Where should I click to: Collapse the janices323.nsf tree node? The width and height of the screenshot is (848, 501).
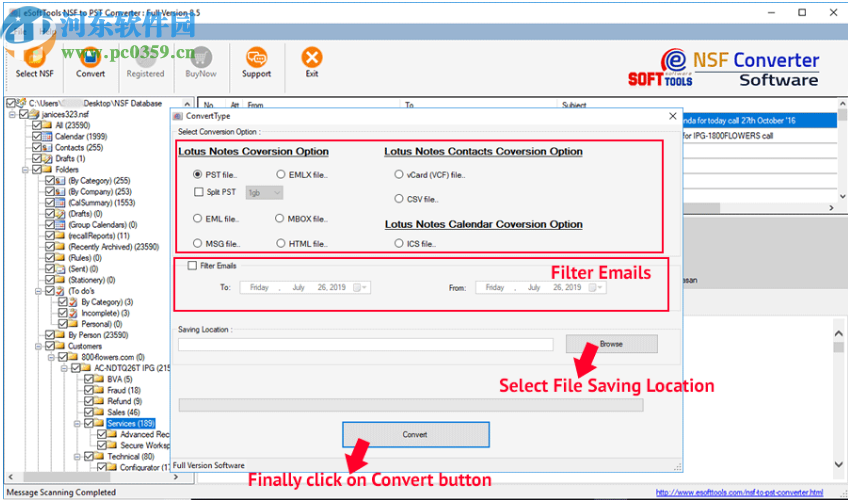point(12,114)
